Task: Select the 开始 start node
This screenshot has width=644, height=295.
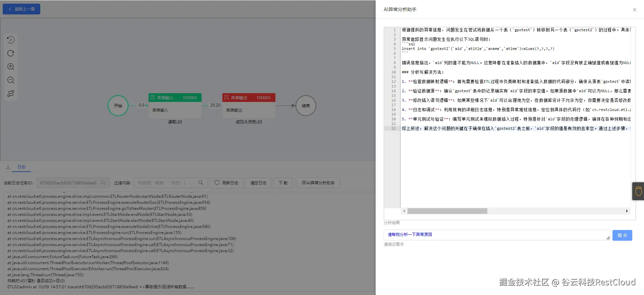Action: click(118, 106)
